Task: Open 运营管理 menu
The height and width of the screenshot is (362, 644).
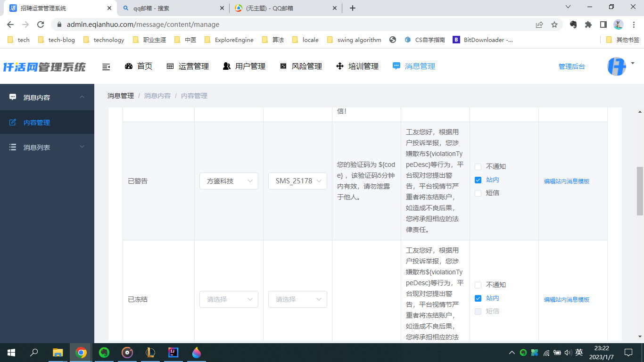Action: pyautogui.click(x=188, y=66)
